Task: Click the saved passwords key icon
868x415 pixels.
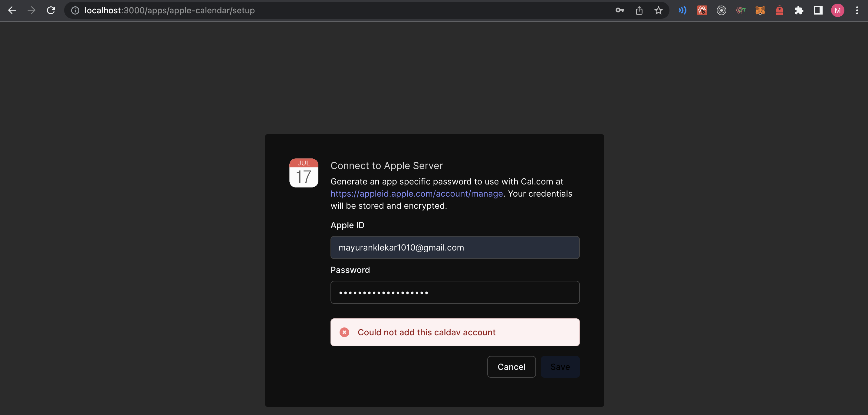Action: (619, 11)
